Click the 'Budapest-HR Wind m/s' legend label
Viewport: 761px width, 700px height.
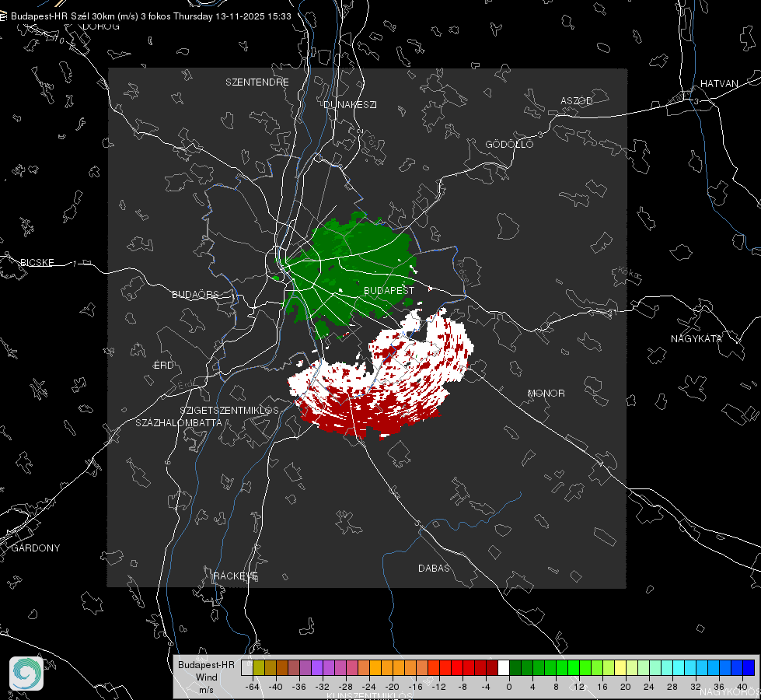tap(206, 677)
